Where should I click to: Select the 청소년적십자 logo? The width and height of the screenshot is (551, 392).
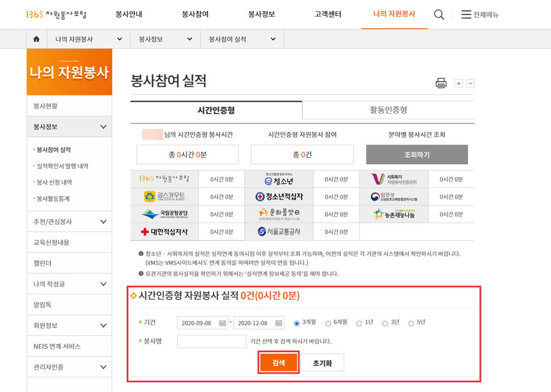pos(279,197)
